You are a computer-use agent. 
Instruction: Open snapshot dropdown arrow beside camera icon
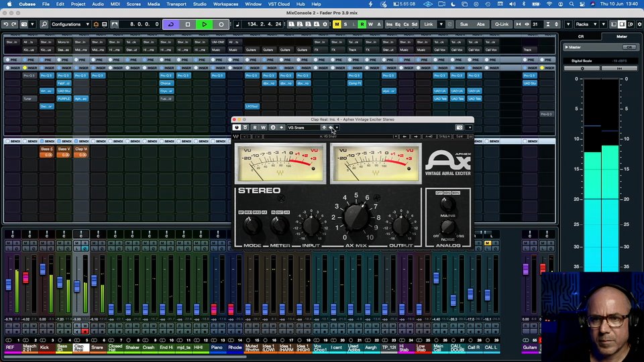(32, 24)
